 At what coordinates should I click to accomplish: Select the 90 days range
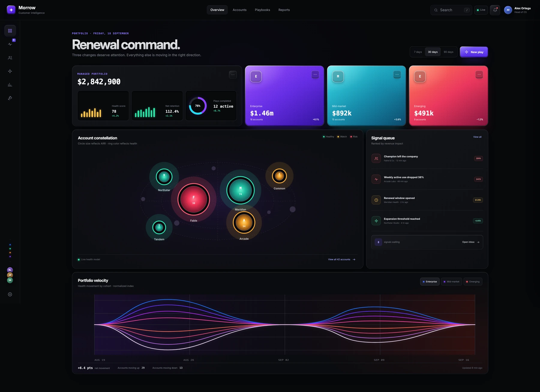tap(448, 52)
